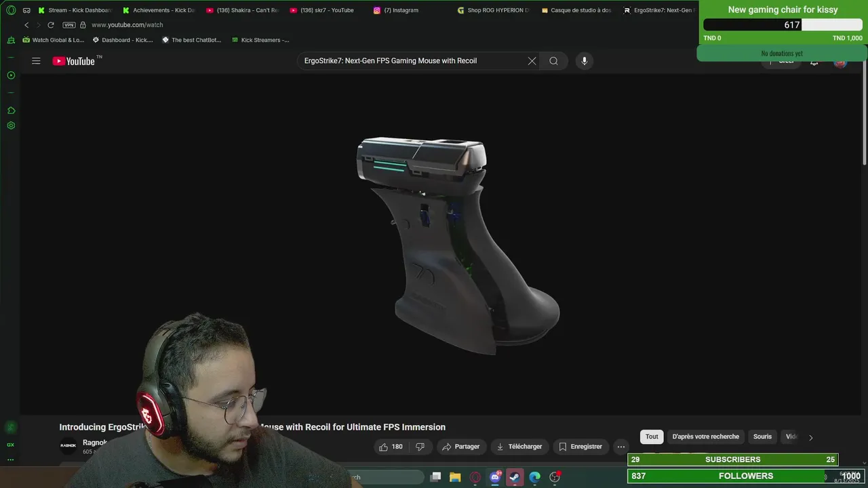Switch to Shakira - Can't Remember tab
868x488 pixels.
click(x=242, y=10)
